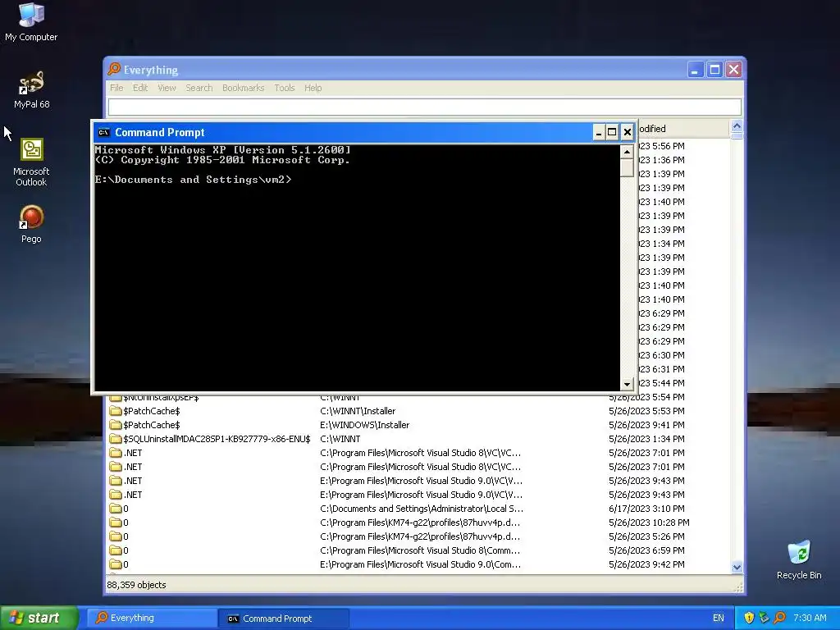This screenshot has height=630, width=840.
Task: Click Command Prompt title bar icon
Action: click(103, 132)
